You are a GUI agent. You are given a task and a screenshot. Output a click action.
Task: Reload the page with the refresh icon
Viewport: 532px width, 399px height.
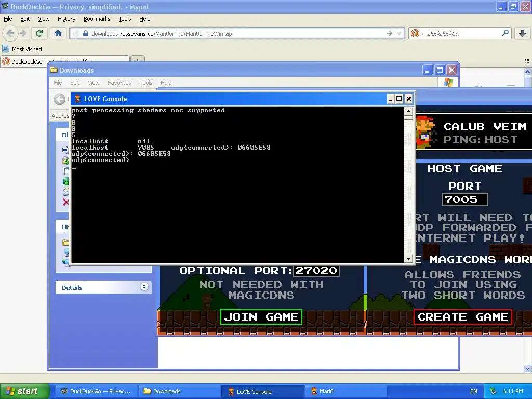(39, 33)
